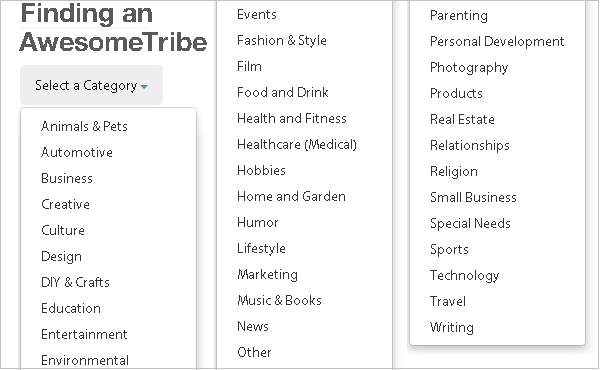The width and height of the screenshot is (600, 370).
Task: Select the Automotive category
Action: [x=77, y=152]
